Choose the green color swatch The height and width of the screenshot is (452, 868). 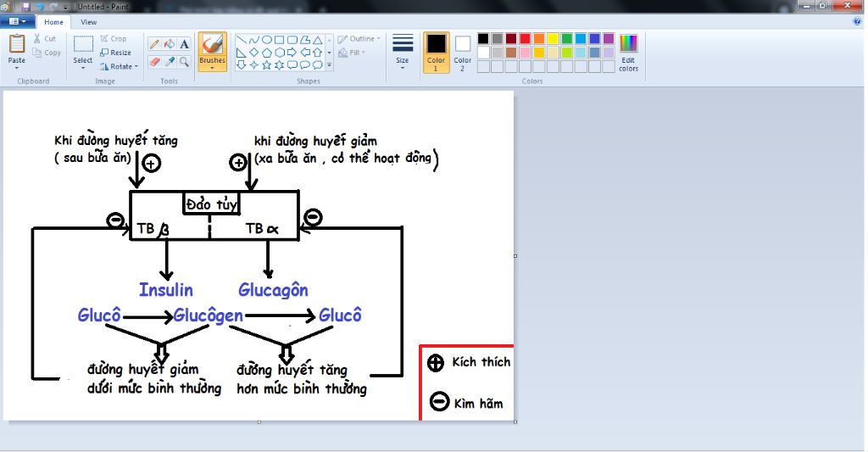[x=567, y=39]
